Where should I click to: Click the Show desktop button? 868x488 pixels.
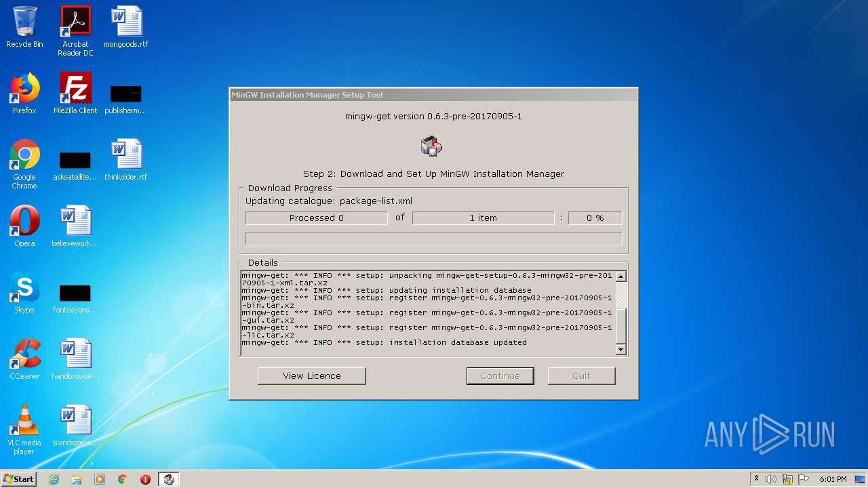coord(861,479)
